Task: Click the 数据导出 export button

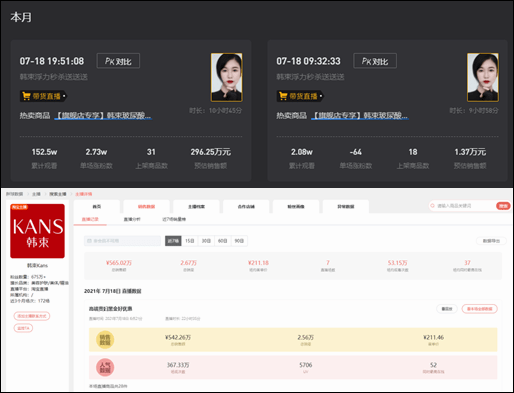Action: 491,241
